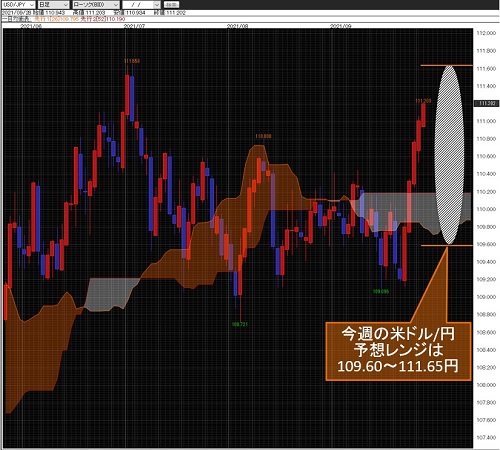Image resolution: width=500 pixels, height=450 pixels.
Task: Open the ローソク(BID) chart type dropdown
Action: coord(96,5)
